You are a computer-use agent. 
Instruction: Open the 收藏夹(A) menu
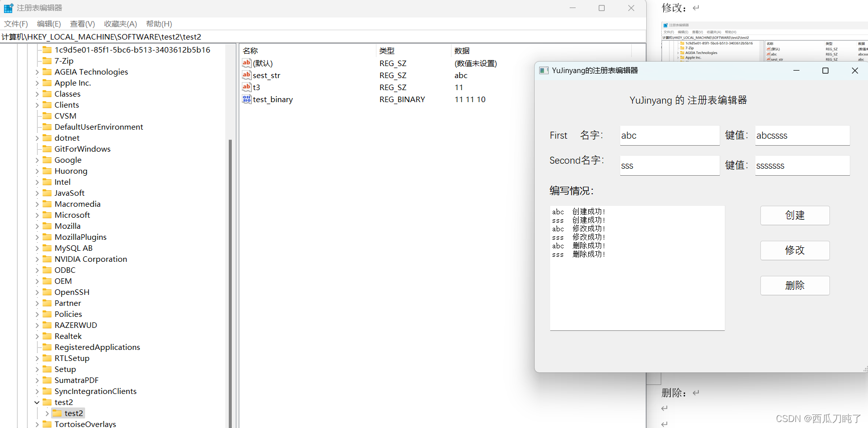tap(121, 24)
